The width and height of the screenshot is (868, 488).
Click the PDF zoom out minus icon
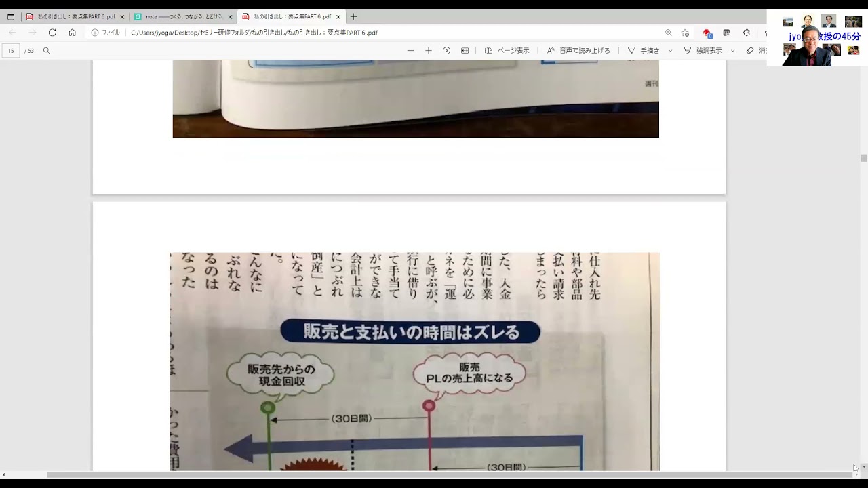[410, 51]
